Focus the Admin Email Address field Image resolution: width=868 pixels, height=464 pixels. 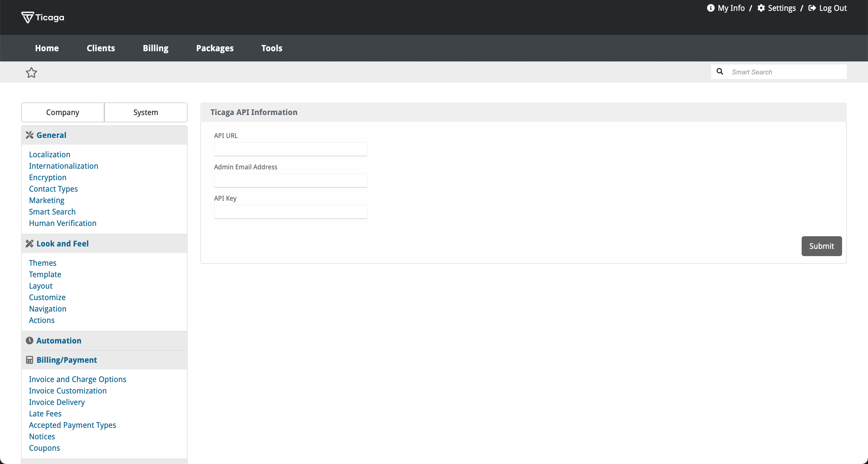tap(290, 180)
